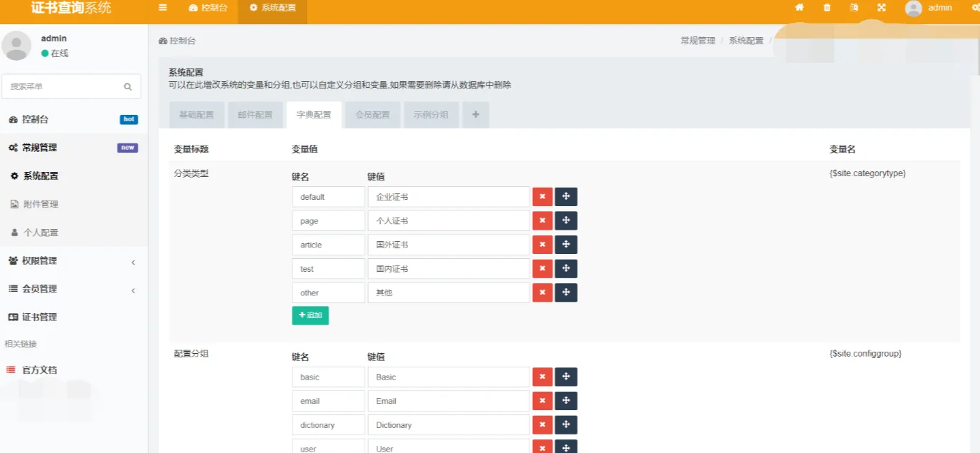Focus the 搜索菜单 search field

click(71, 86)
